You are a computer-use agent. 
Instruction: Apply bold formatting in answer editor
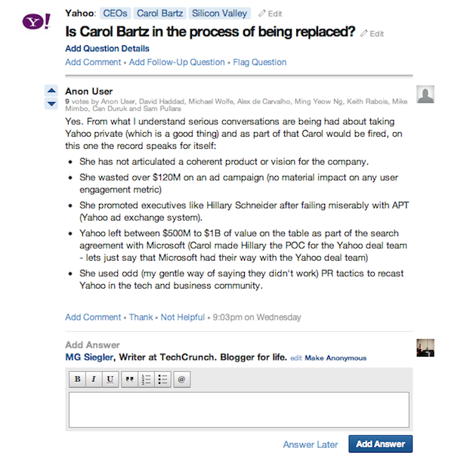(77, 379)
